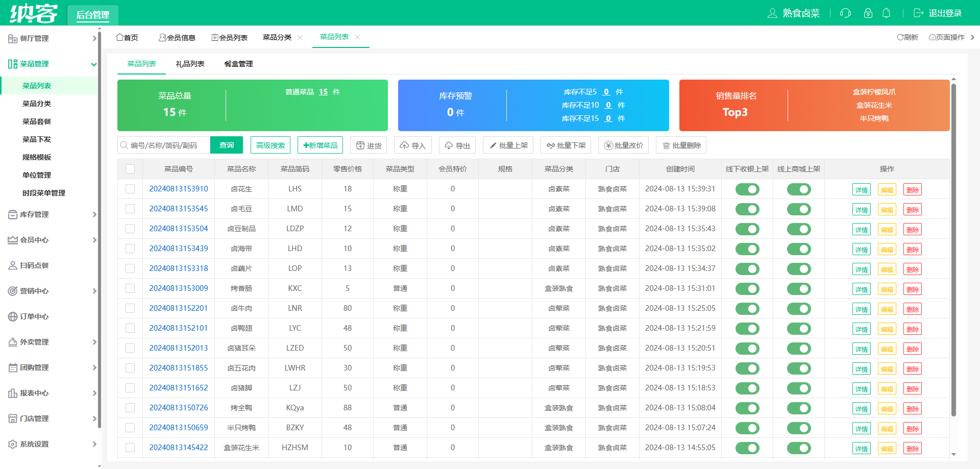Click the scrollbar down arrow

(953, 454)
